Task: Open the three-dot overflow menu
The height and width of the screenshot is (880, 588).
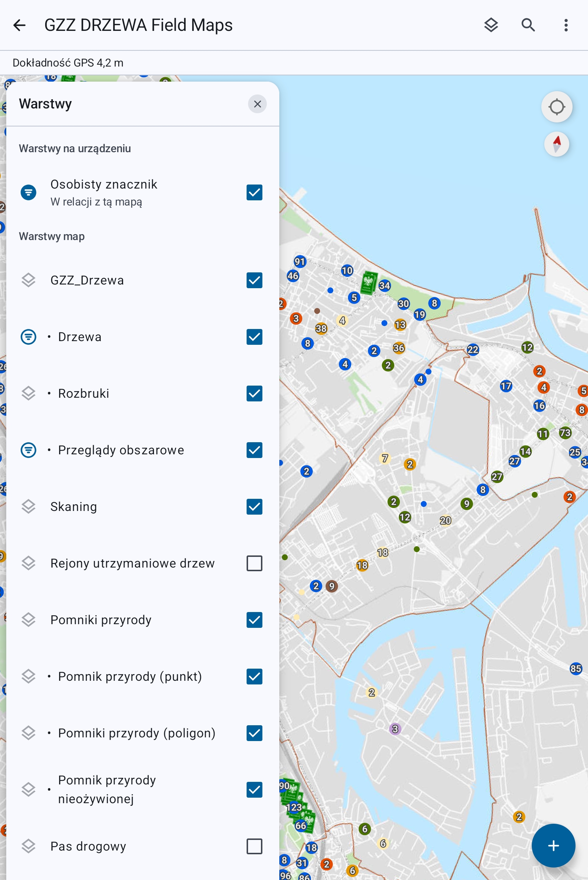Action: 566,25
